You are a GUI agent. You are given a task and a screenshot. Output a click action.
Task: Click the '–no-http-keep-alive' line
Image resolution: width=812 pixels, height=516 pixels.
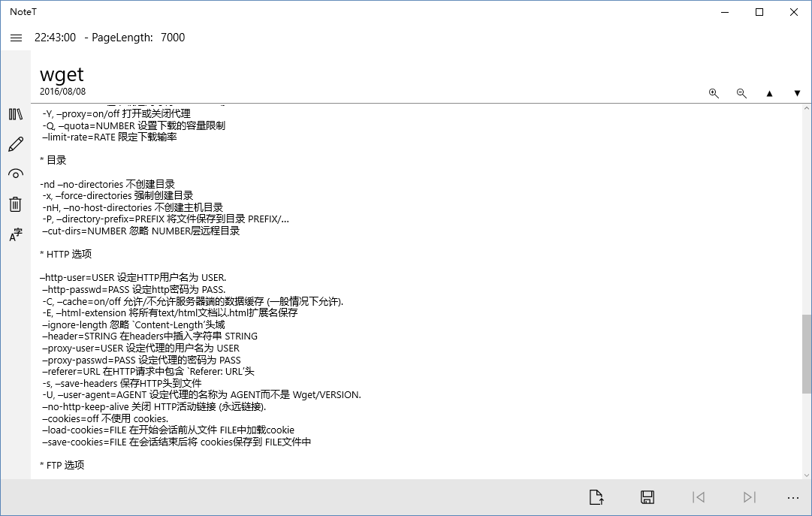pyautogui.click(x=154, y=406)
